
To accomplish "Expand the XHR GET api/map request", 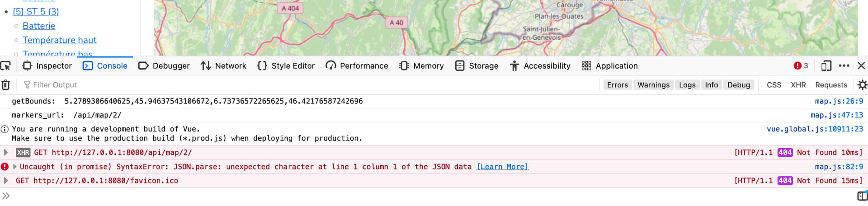I will 6,153.
